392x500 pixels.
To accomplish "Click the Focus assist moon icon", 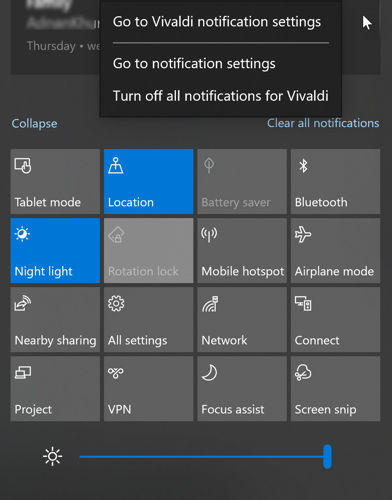I will (209, 372).
